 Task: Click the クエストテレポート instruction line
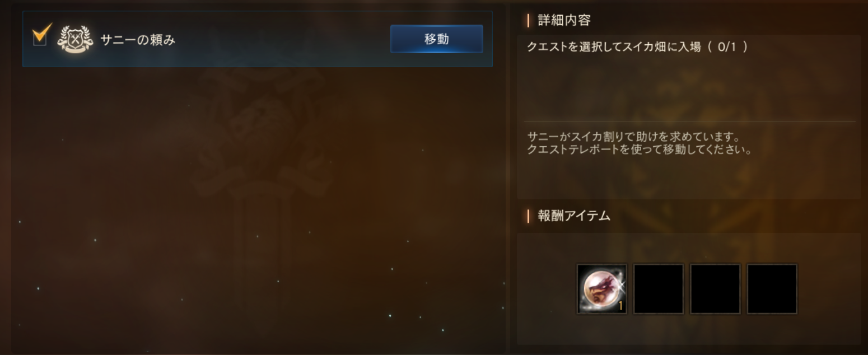[639, 150]
